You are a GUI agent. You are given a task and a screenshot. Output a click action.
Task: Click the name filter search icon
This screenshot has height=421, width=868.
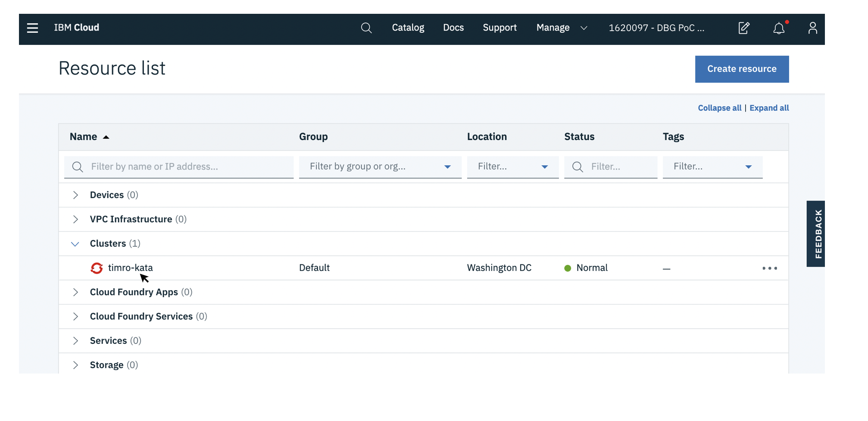(x=78, y=167)
